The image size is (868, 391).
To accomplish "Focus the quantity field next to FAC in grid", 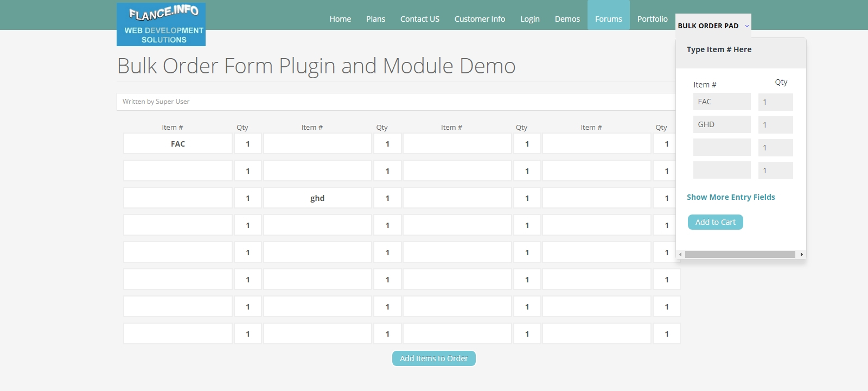I will [x=248, y=144].
